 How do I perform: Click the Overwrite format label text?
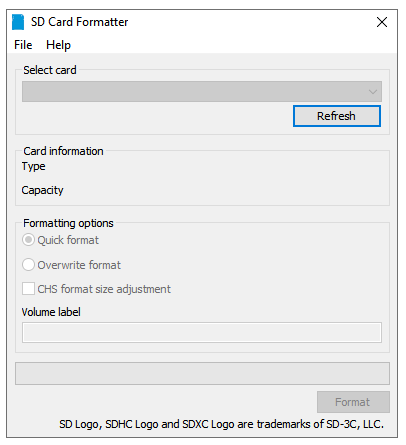79,265
